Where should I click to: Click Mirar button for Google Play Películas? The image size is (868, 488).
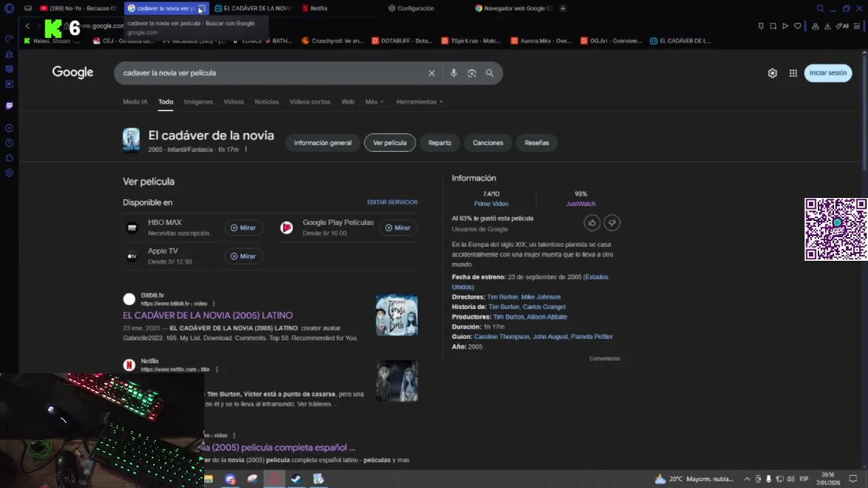pos(398,228)
